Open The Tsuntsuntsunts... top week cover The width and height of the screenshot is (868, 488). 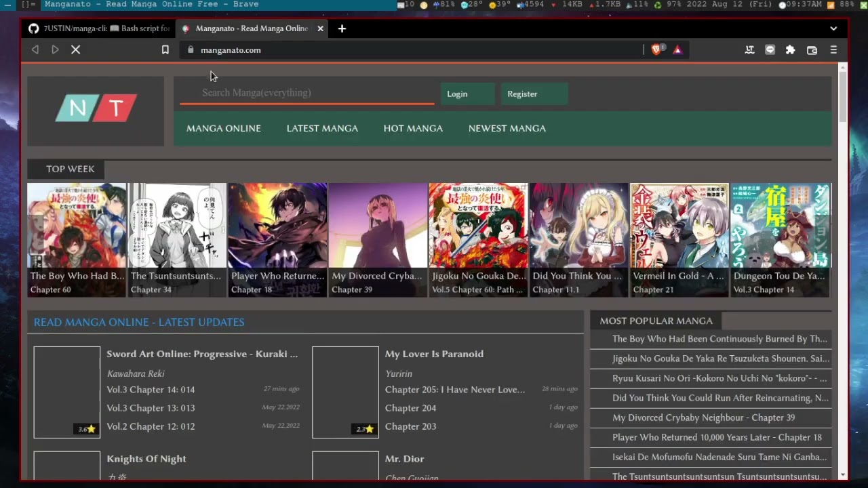click(x=177, y=239)
